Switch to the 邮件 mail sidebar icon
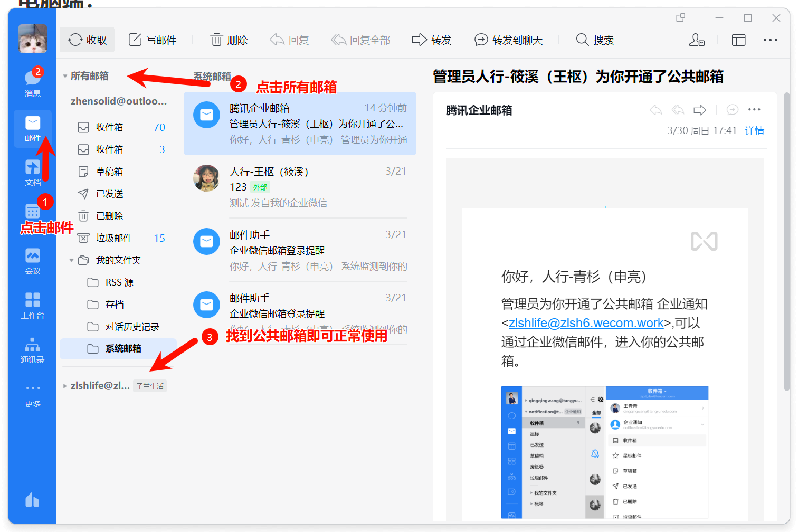 pos(33,129)
